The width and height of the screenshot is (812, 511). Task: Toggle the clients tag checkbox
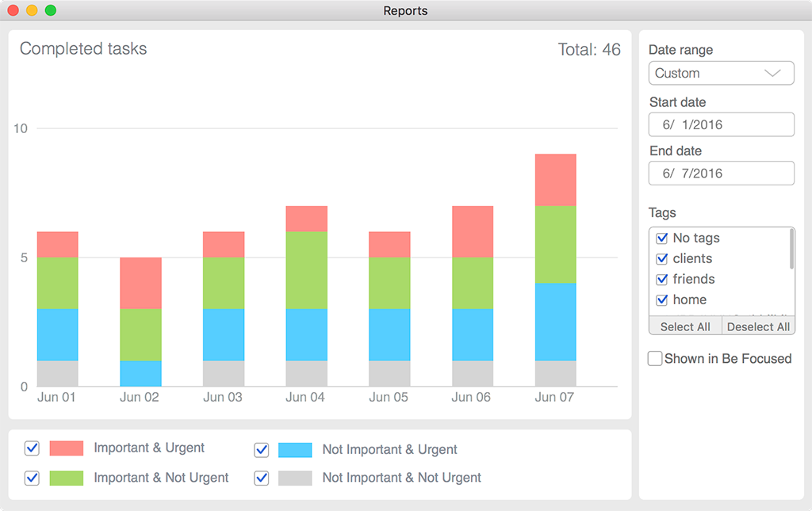point(662,258)
